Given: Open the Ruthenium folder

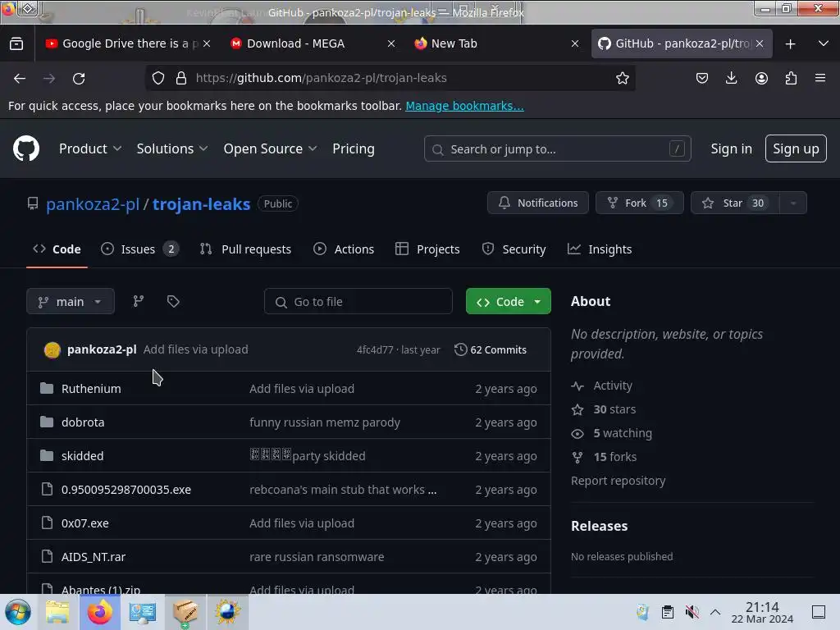Looking at the screenshot, I should [x=91, y=389].
